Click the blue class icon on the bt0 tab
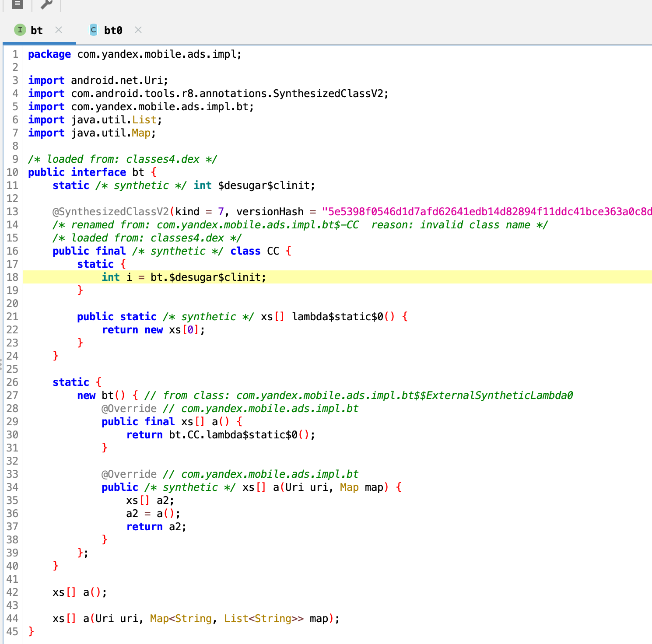652x644 pixels. (x=93, y=30)
